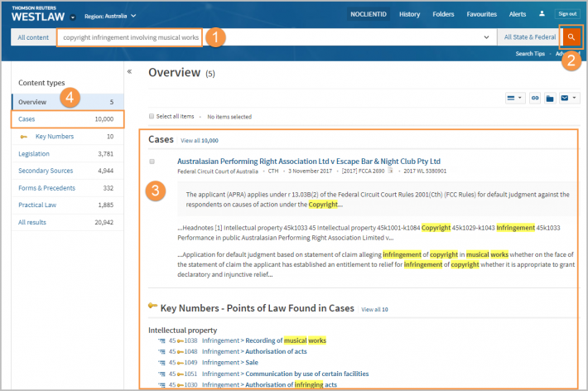The image size is (588, 391).
Task: Click the Intellectual property heading
Action: (183, 331)
